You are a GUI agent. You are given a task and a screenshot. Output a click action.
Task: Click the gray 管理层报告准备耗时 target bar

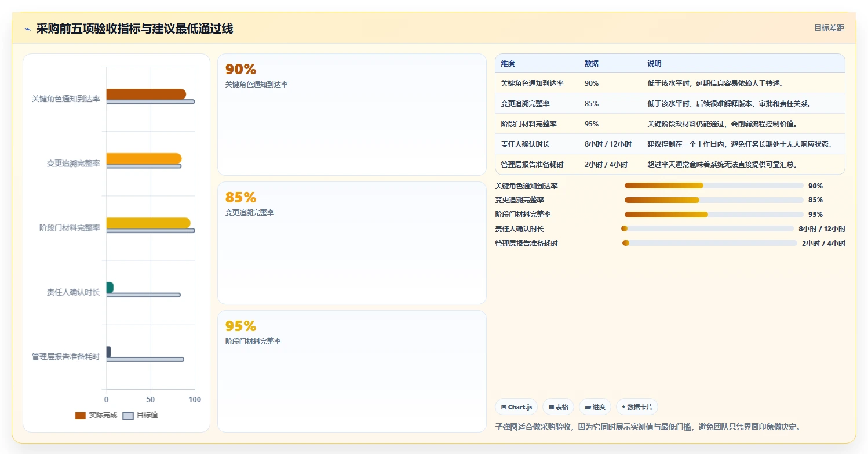point(145,359)
